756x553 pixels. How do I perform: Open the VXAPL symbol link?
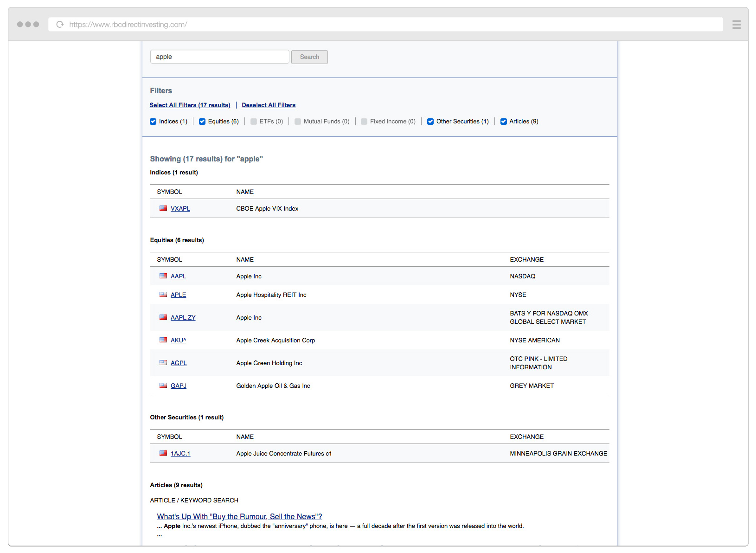180,209
